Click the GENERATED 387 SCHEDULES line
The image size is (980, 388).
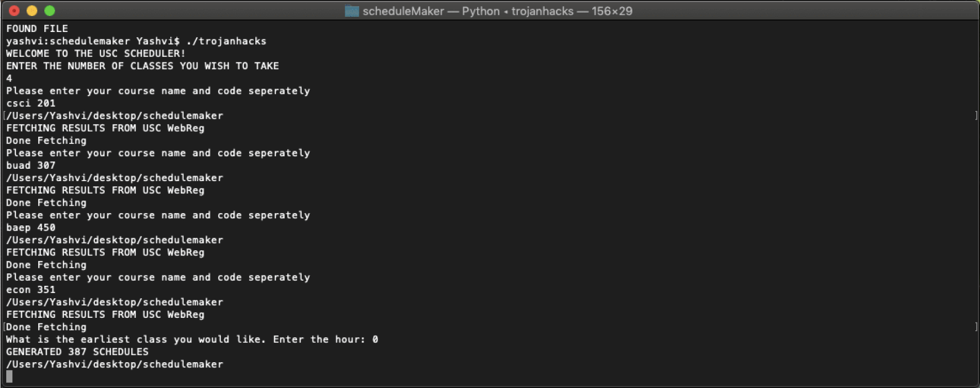(77, 352)
